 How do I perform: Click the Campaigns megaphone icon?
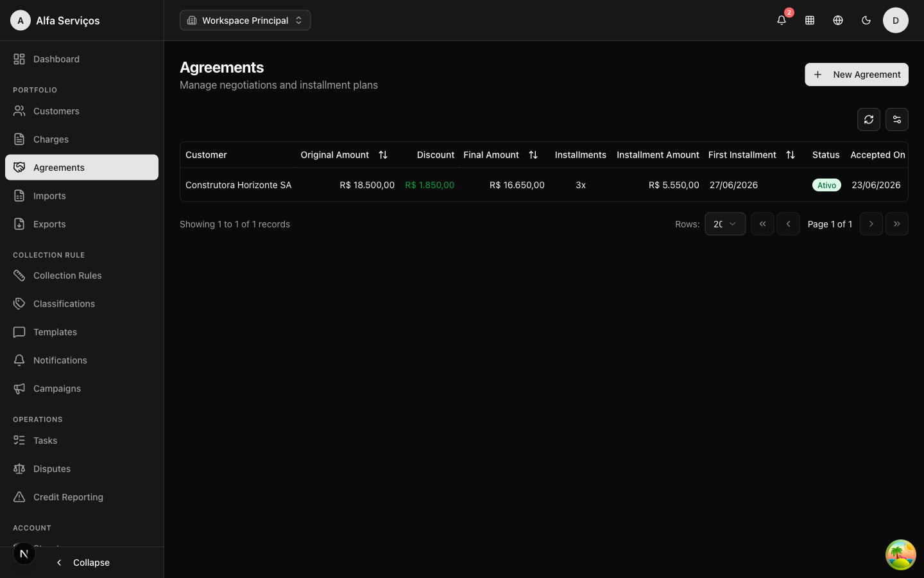tap(19, 389)
